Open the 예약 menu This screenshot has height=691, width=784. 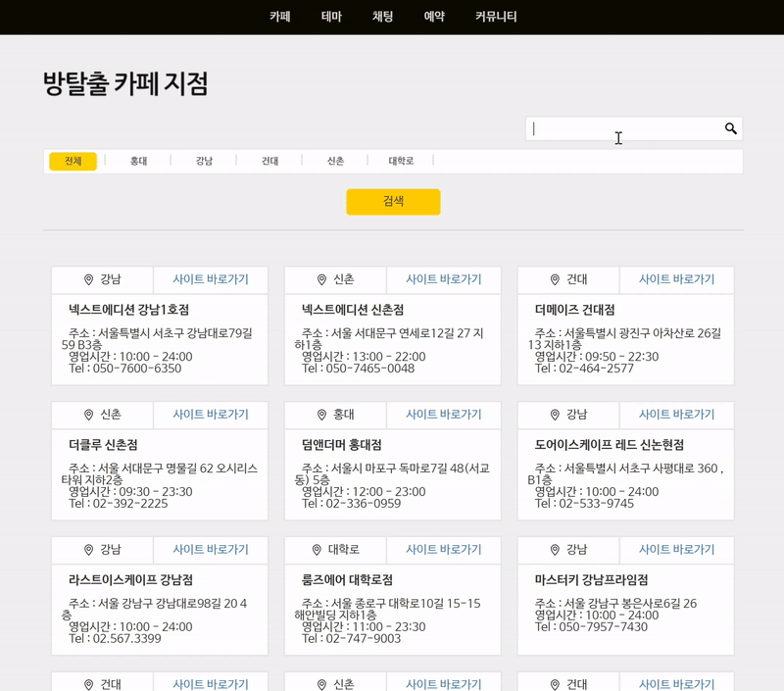point(434,17)
